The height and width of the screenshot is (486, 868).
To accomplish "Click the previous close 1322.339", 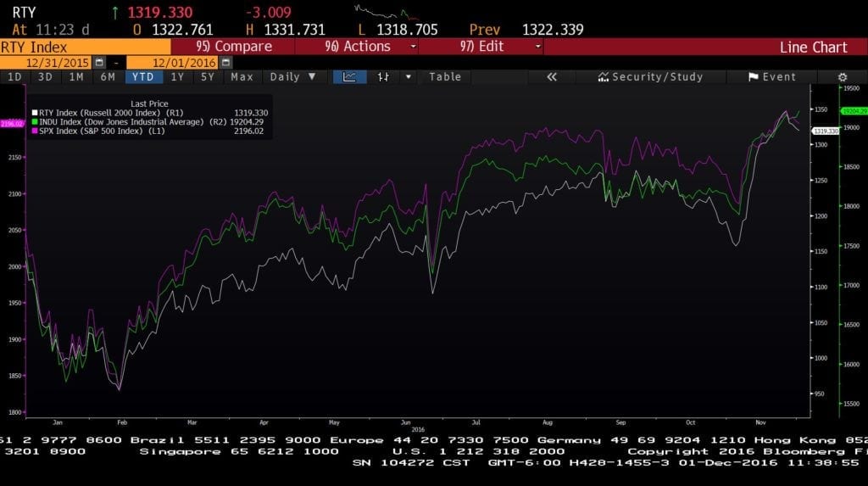I will [x=553, y=30].
